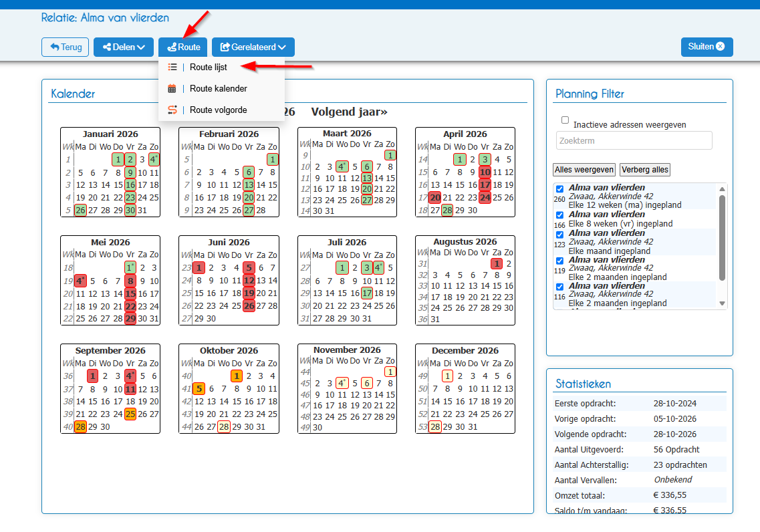Click the text 'Elke 8 weken (vr) ingepland'
This screenshot has height=532, width=760.
(620, 223)
